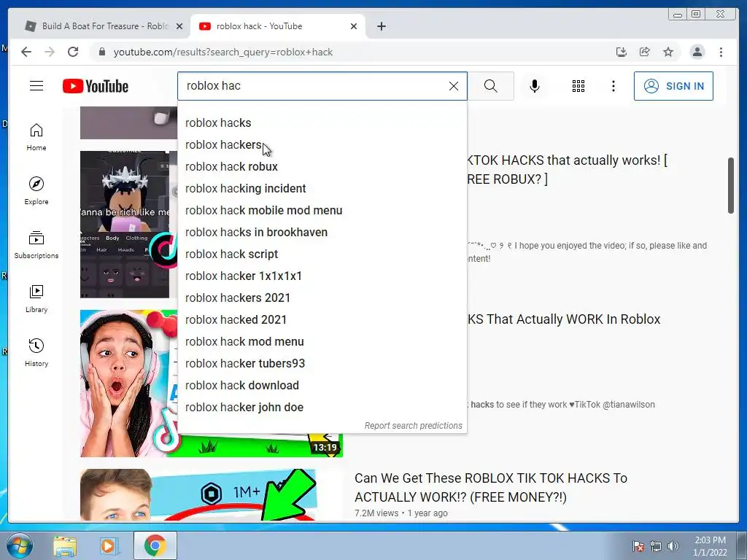Viewport: 747px width, 560px height.
Task: Pick suggestion "roblox hacker john doe"
Action: click(x=322, y=408)
